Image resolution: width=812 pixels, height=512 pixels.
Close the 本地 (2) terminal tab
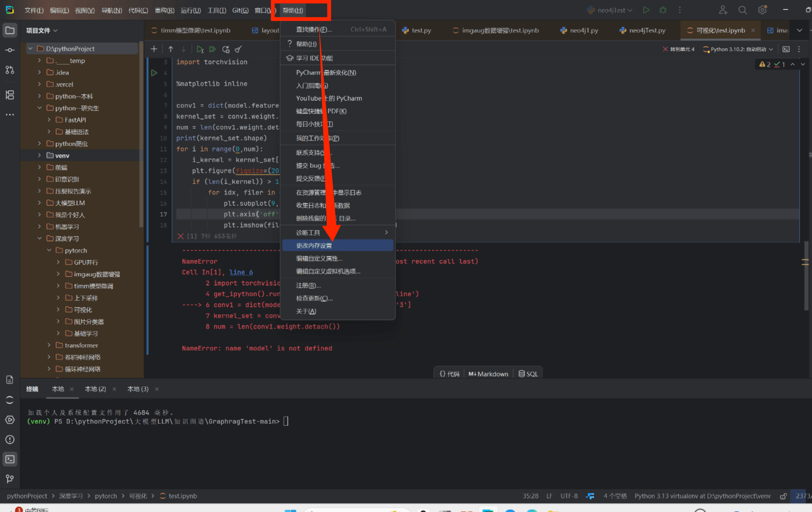click(115, 389)
